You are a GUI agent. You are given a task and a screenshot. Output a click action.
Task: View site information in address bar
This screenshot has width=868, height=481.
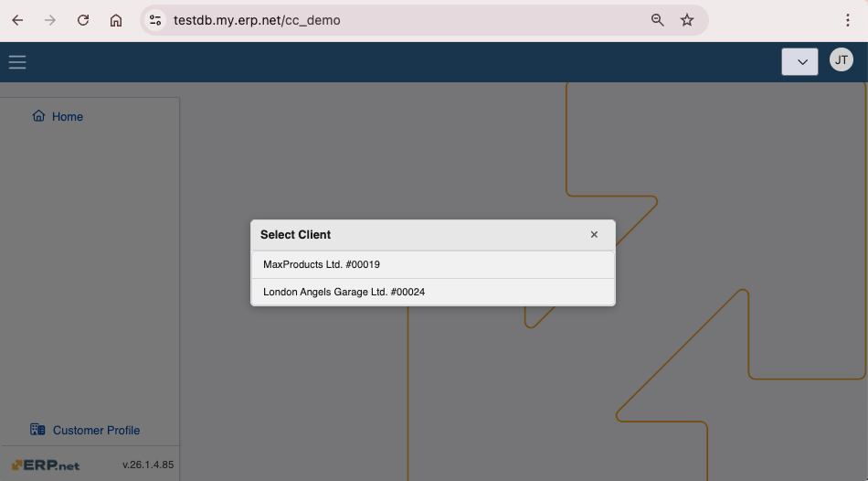pyautogui.click(x=155, y=20)
